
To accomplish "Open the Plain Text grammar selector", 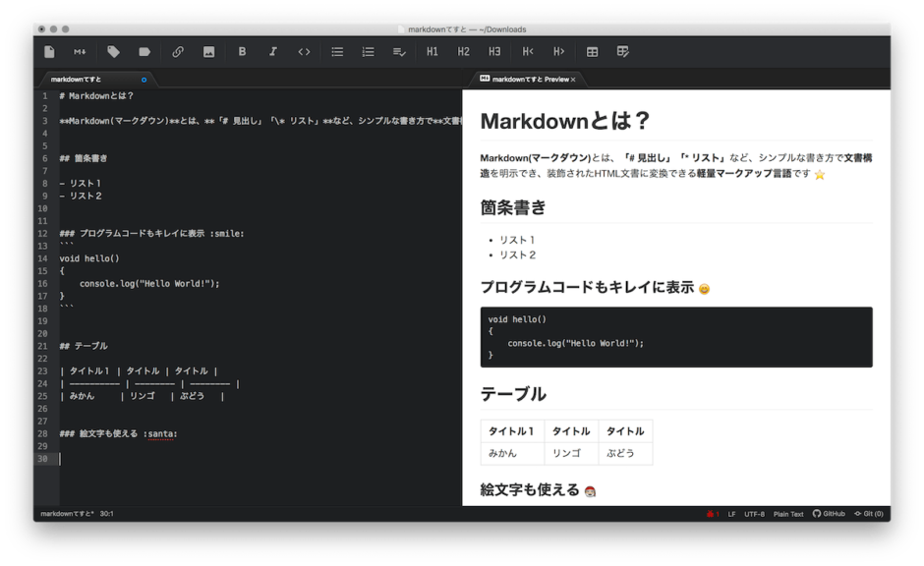I will (x=788, y=514).
